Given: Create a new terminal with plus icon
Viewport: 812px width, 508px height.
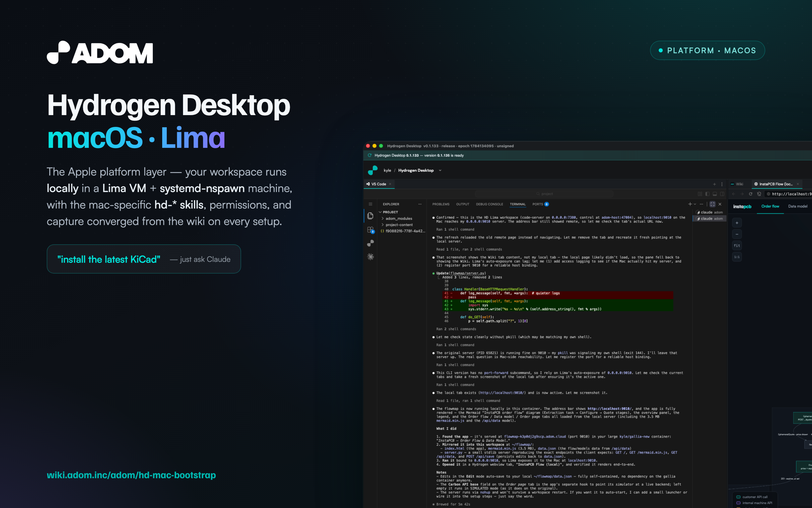Looking at the screenshot, I should click(x=690, y=204).
